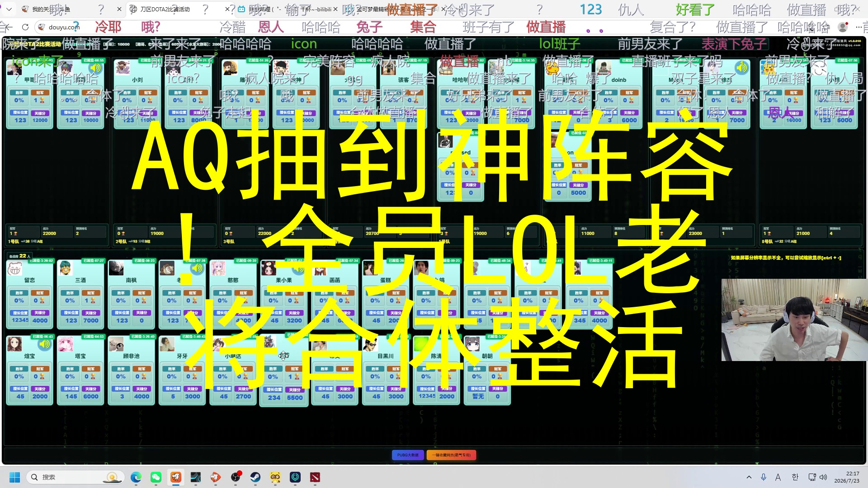Click 朝朝's avatar picture
The image size is (868, 488).
(472, 344)
